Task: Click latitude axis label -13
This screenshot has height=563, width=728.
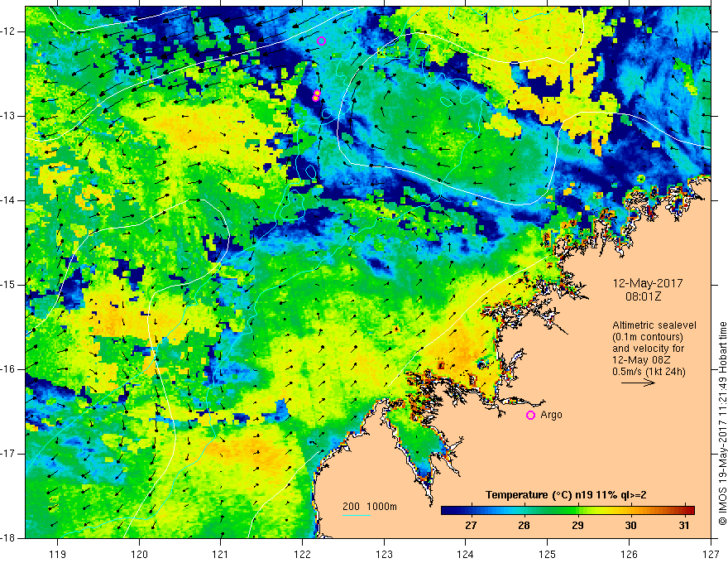Action: pyautogui.click(x=8, y=116)
